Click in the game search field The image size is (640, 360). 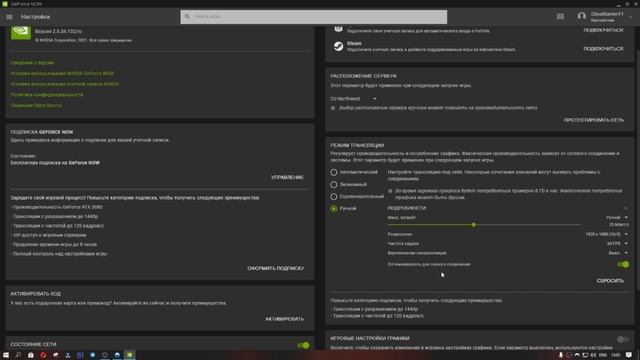coord(313,17)
